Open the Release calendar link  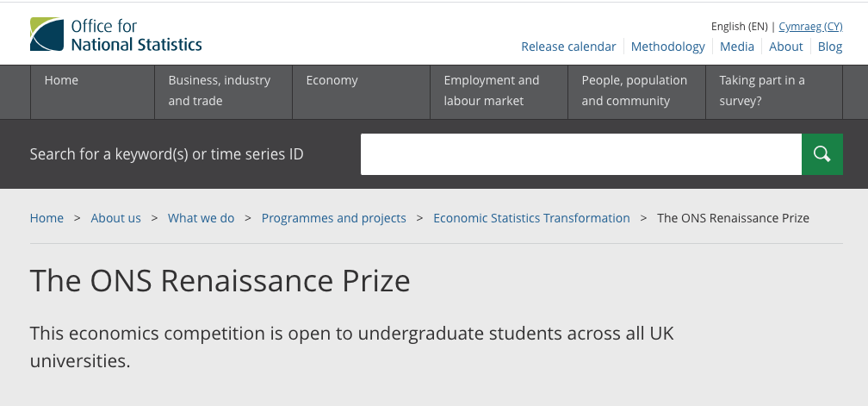click(568, 47)
